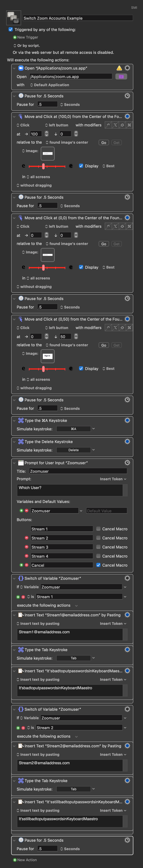
Task: Toggle Cancel Macro checkbox for Stream 1
Action: click(x=98, y=529)
